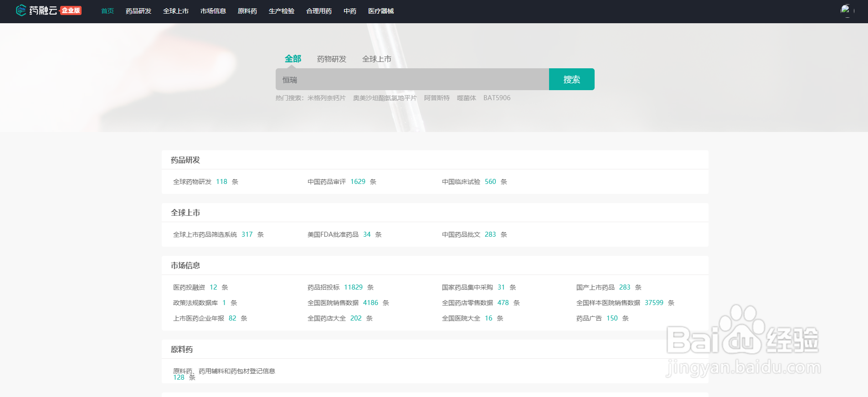Open 药品广告 150 results
The height and width of the screenshot is (397, 868).
click(x=603, y=318)
